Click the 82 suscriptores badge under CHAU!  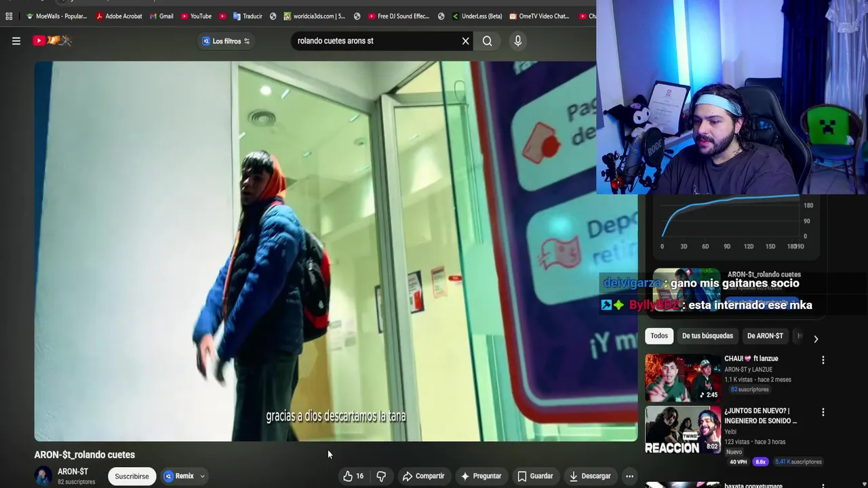pos(749,390)
